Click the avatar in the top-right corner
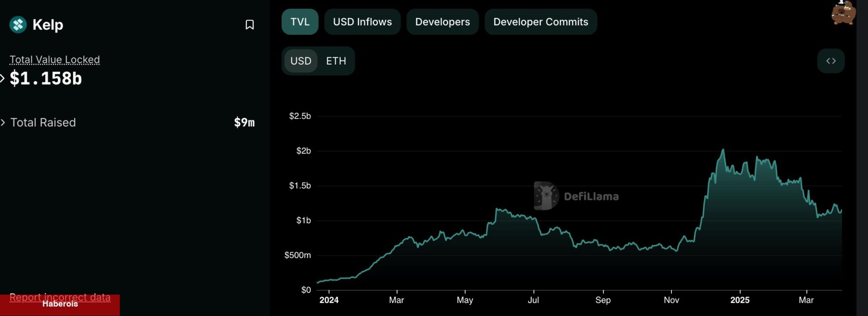Viewport: 868px width, 316px height. 843,13
